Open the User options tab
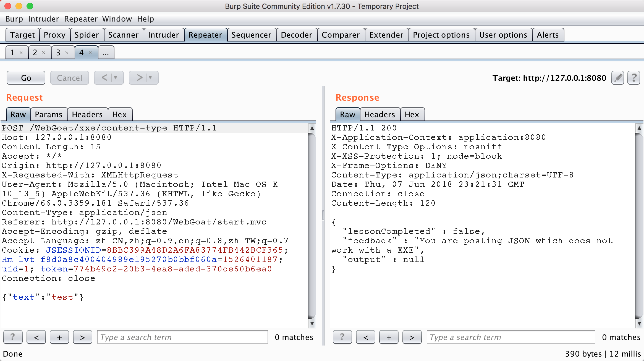Image resolution: width=644 pixels, height=361 pixels. [x=503, y=35]
